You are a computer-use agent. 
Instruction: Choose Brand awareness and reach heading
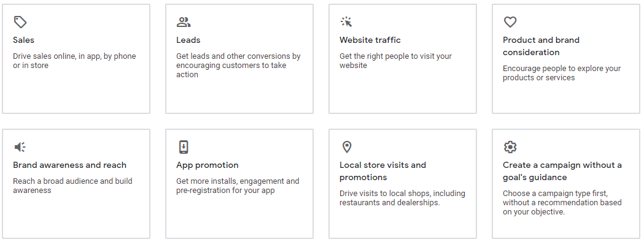point(70,165)
